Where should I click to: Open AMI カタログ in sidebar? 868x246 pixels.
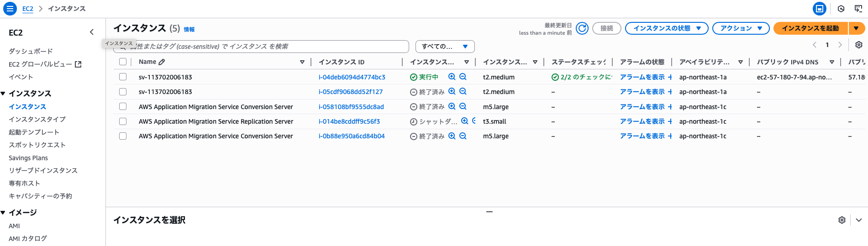click(x=28, y=238)
